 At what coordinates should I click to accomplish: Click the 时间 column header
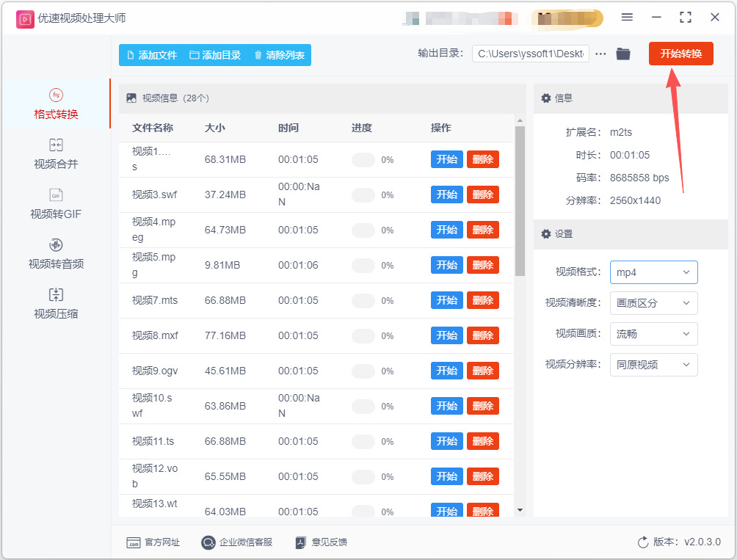(x=288, y=128)
